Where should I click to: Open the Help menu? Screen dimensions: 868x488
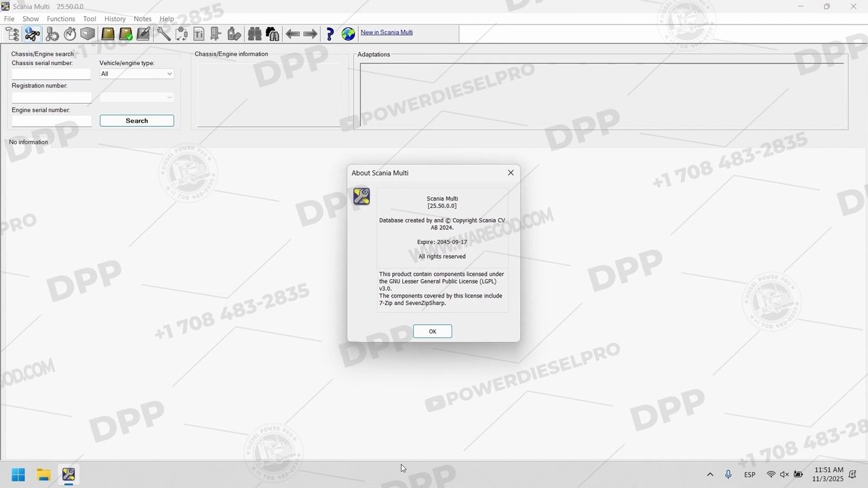167,19
